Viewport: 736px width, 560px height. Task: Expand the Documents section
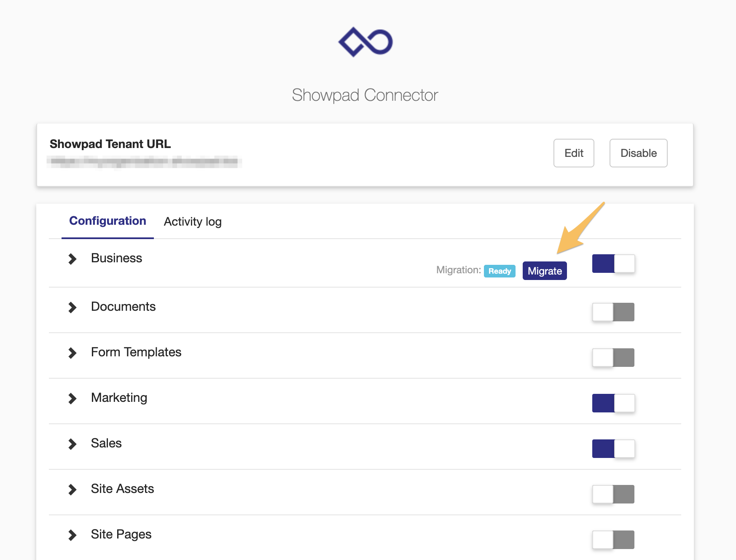tap(72, 307)
